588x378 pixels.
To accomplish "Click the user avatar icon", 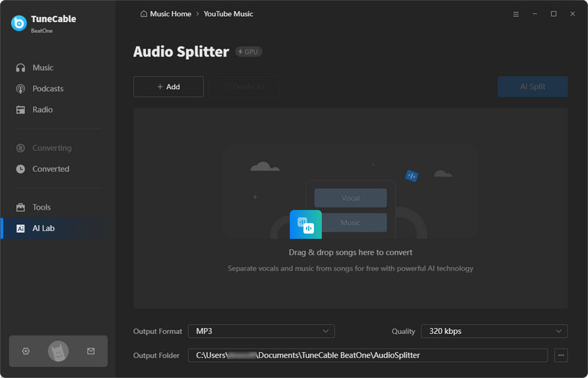I will coord(58,352).
